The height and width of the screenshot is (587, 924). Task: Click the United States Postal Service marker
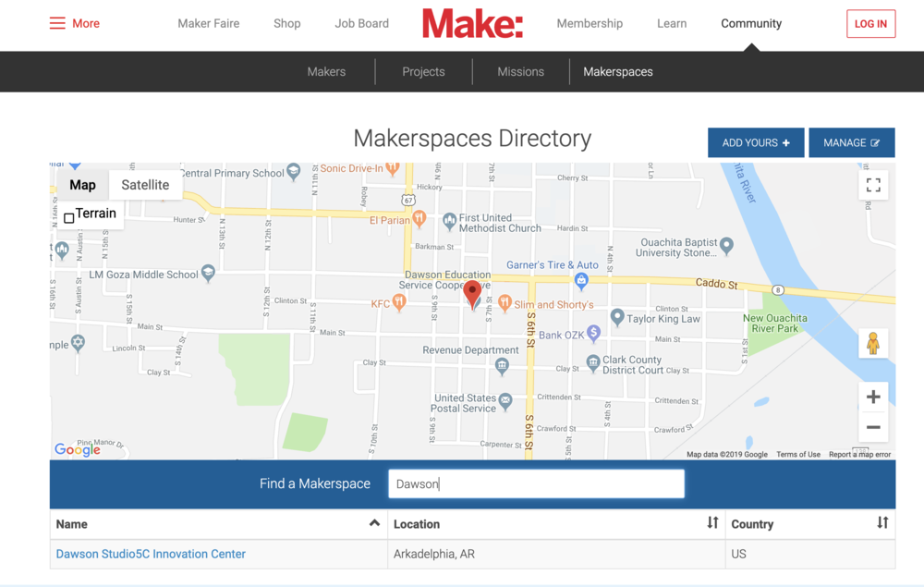[x=505, y=401]
